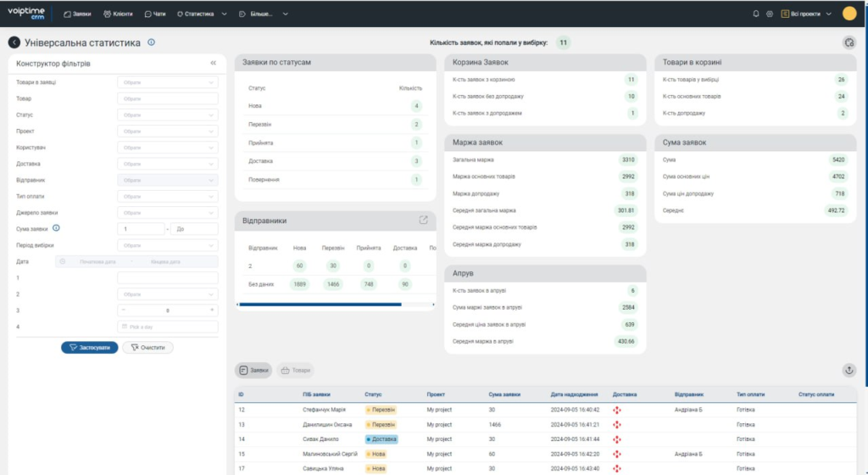
Task: Open the Товари в заявці dropdown
Action: [x=168, y=82]
